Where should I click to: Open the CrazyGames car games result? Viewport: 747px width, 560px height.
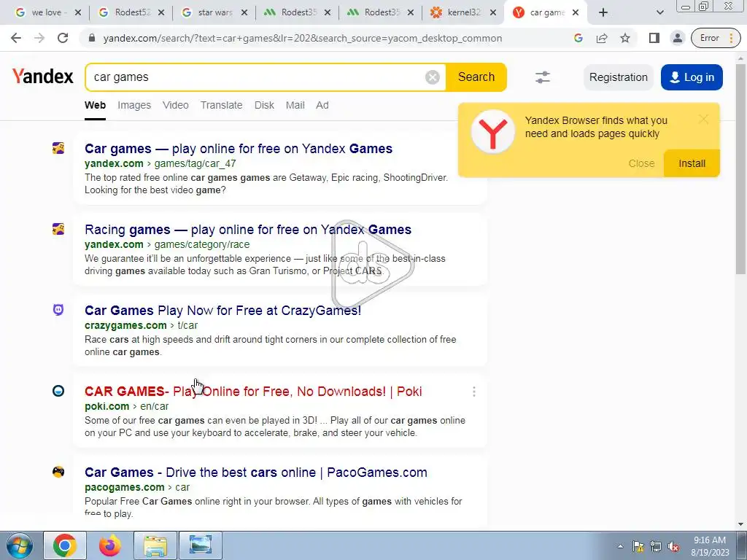coord(223,311)
